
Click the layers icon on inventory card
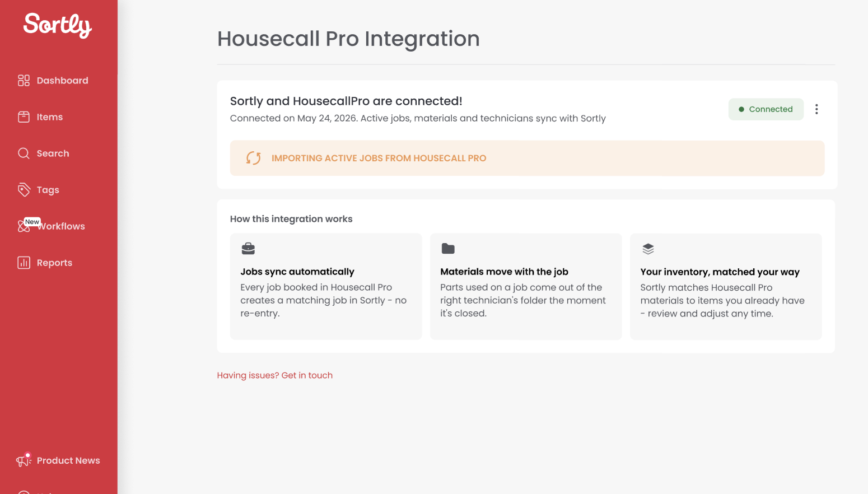point(648,249)
